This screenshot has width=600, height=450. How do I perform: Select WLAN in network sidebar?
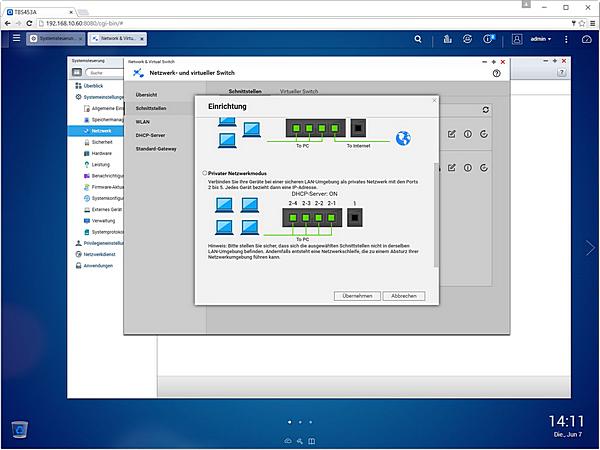[x=142, y=122]
